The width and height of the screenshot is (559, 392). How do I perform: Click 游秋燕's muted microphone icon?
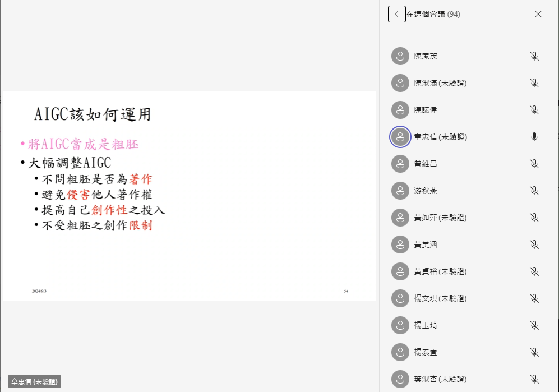click(534, 191)
